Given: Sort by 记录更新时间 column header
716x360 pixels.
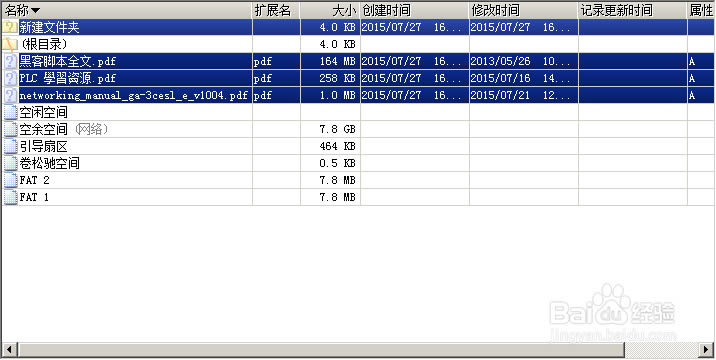Looking at the screenshot, I should coord(633,10).
